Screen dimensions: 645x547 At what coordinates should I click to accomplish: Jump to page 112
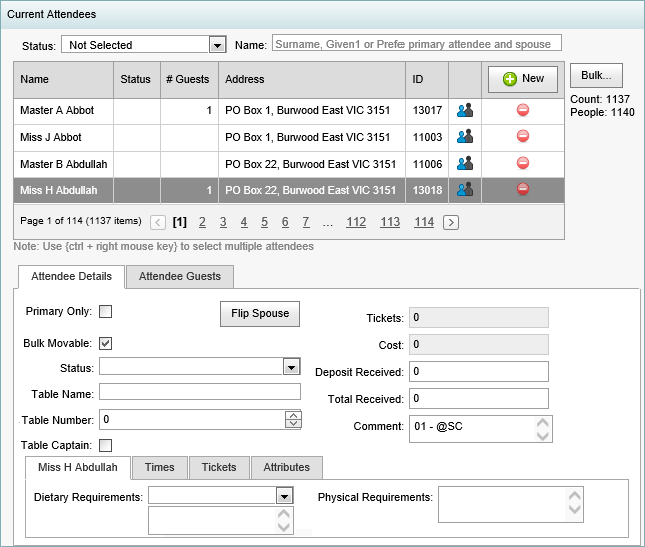[356, 222]
